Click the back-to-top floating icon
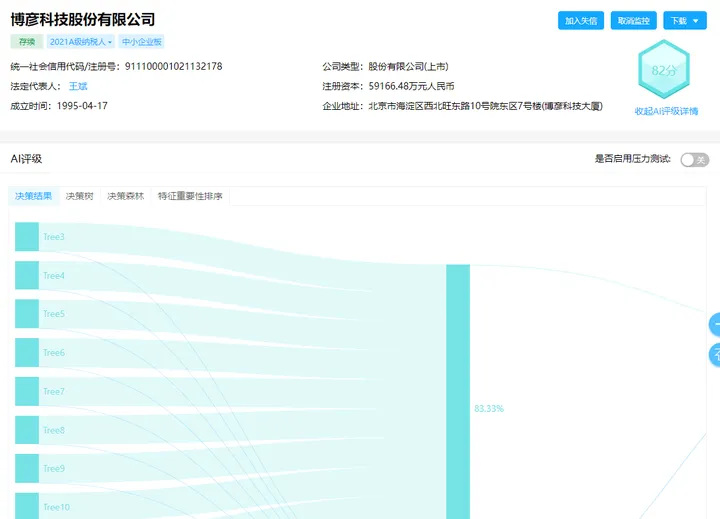Viewport: 720px width, 519px height. click(x=714, y=354)
